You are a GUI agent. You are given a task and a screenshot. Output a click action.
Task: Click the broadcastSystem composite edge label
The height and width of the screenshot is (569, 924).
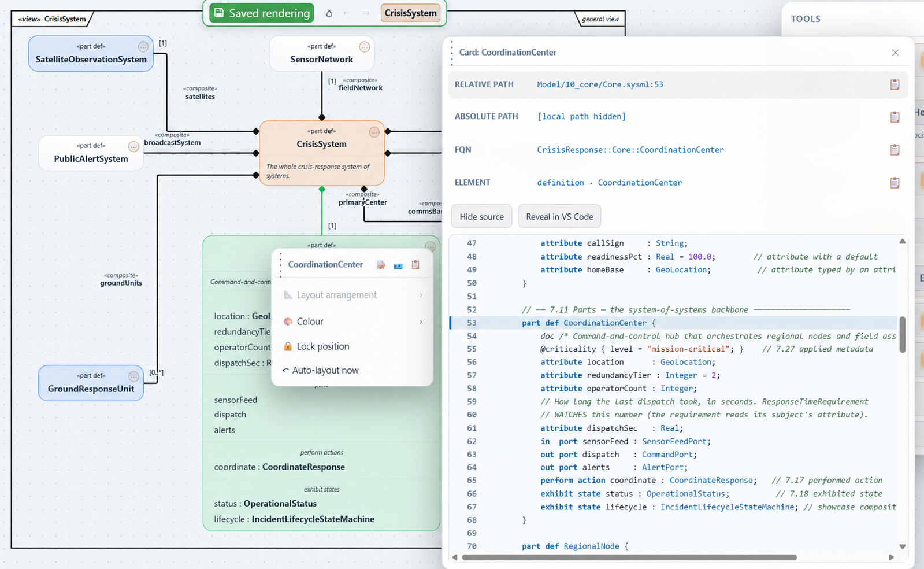tap(172, 139)
